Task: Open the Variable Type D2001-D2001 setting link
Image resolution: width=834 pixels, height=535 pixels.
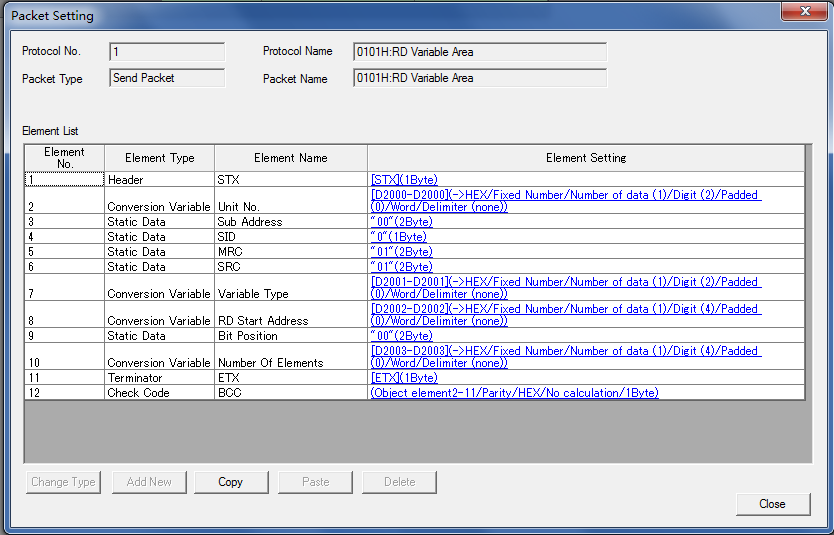Action: click(x=565, y=282)
